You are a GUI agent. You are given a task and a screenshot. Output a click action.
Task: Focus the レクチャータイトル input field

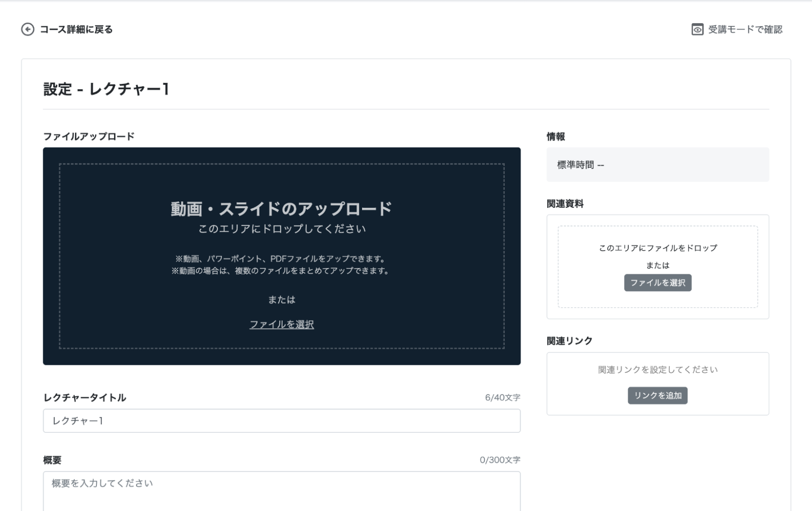point(282,421)
